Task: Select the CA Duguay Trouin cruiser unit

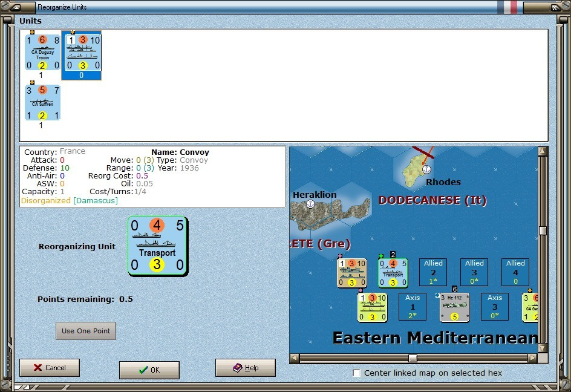Action: [x=42, y=53]
